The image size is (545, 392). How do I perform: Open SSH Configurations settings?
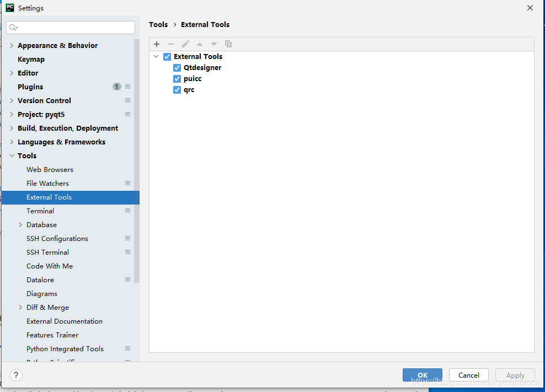pos(57,239)
